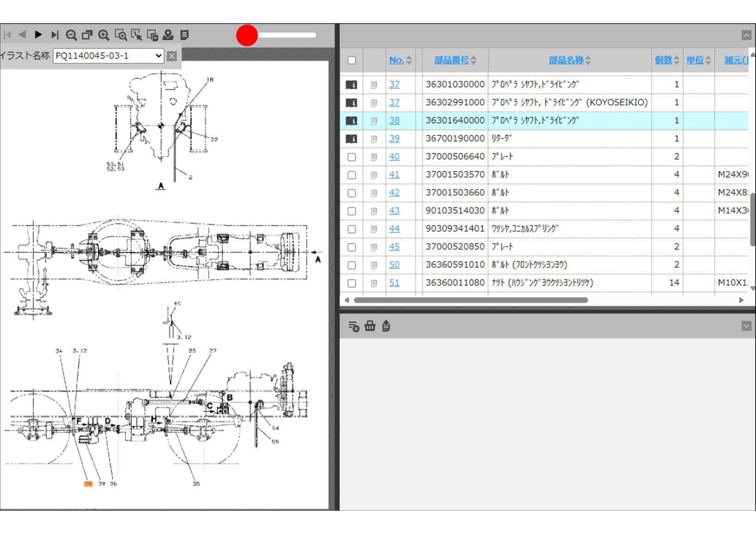The image size is (756, 534).
Task: Open the illustration name dropdown PQ1140045-03-1
Action: click(108, 56)
